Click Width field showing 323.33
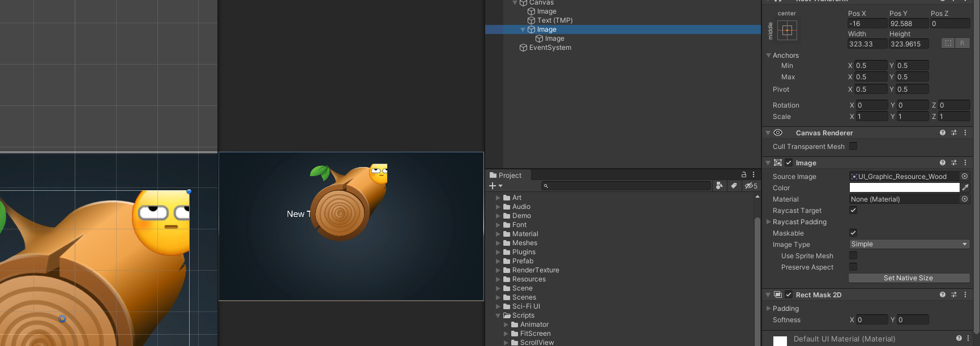Image resolution: width=980 pixels, height=346 pixels. pos(867,44)
